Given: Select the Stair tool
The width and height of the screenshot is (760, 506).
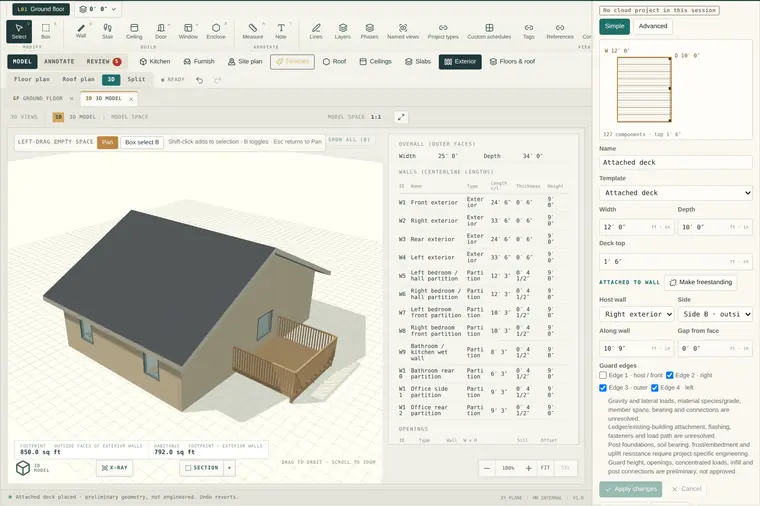Looking at the screenshot, I should pos(108,31).
